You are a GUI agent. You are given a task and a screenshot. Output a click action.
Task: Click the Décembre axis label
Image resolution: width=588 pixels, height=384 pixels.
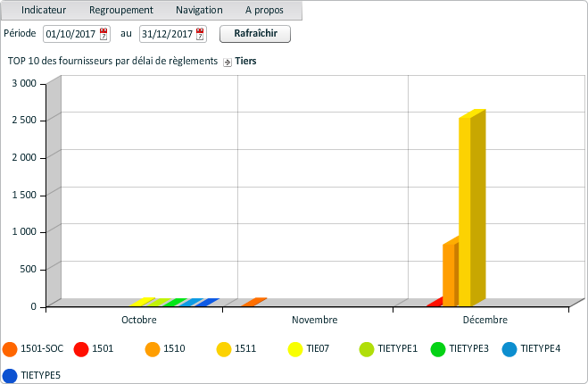coord(484,320)
